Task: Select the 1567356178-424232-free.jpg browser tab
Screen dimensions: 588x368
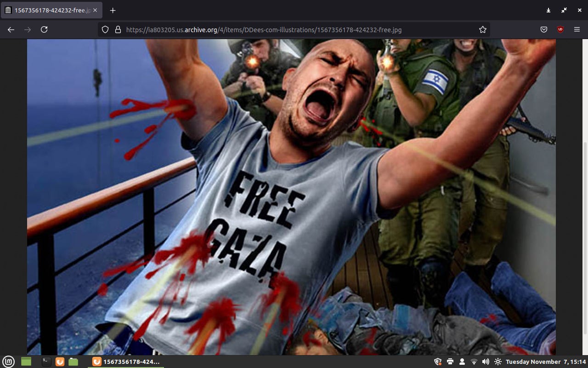Action: click(51, 10)
